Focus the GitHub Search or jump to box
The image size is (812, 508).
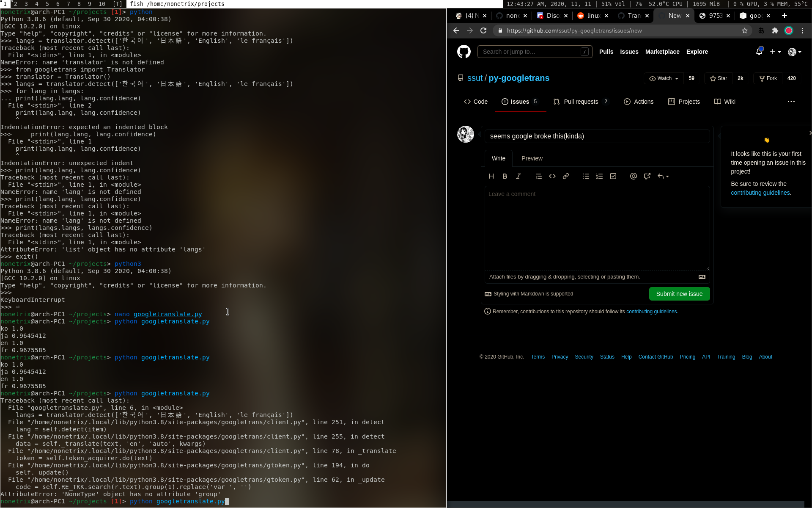(x=535, y=52)
